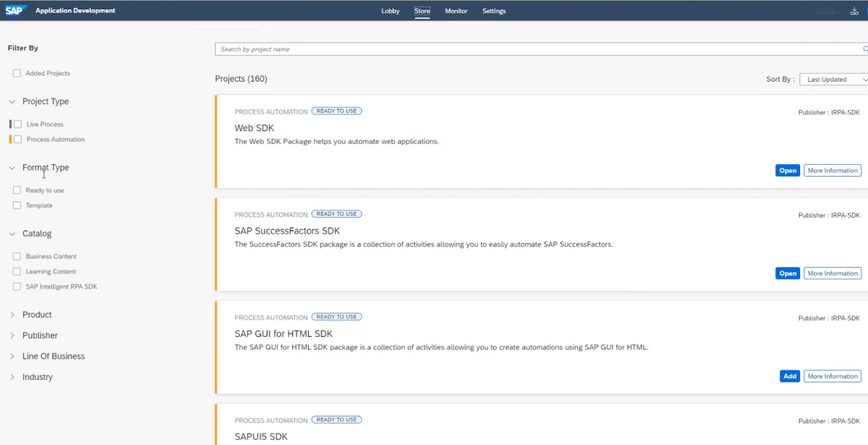Viewport: 868px width, 445px height.
Task: Click the Application Development title
Action: tap(75, 10)
